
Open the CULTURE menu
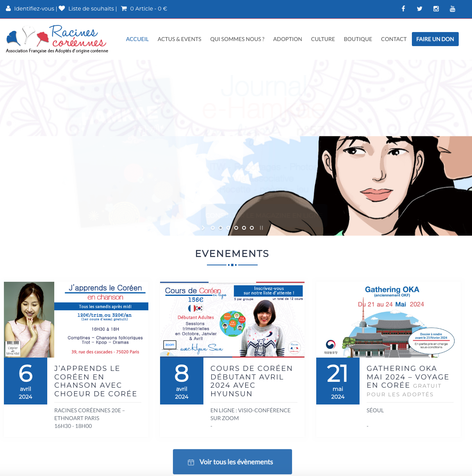click(x=323, y=39)
